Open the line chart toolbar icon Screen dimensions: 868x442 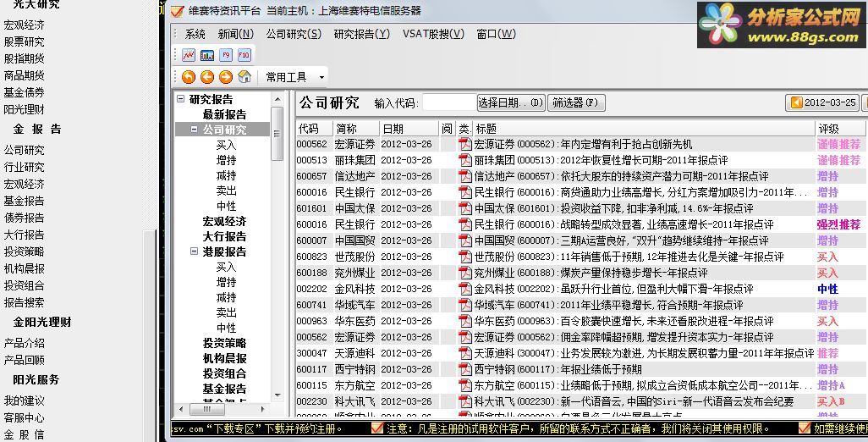pos(189,55)
